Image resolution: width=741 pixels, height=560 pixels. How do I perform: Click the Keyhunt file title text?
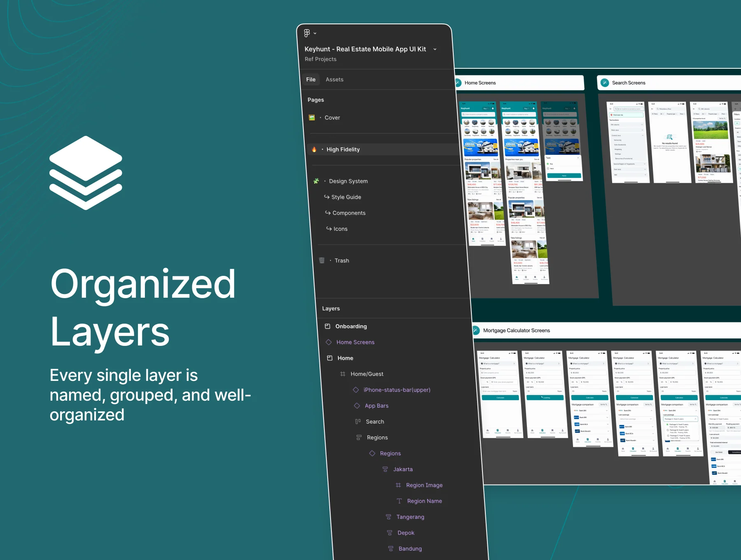[365, 49]
